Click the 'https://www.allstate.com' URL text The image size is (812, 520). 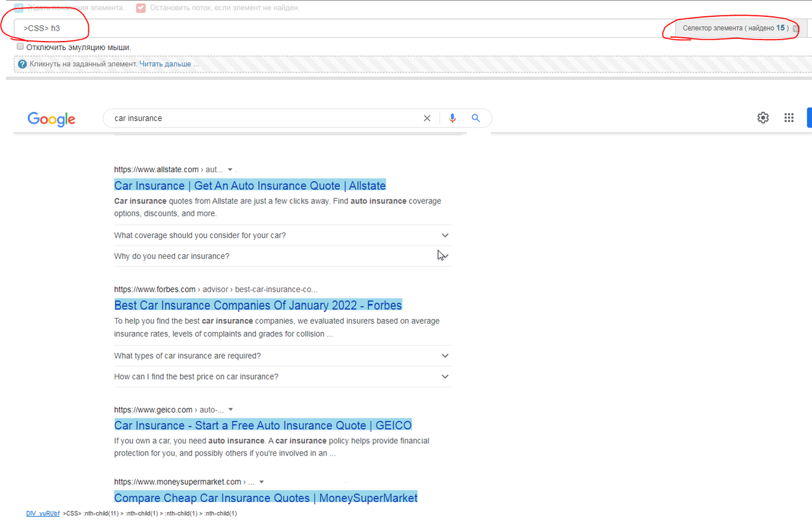click(157, 170)
